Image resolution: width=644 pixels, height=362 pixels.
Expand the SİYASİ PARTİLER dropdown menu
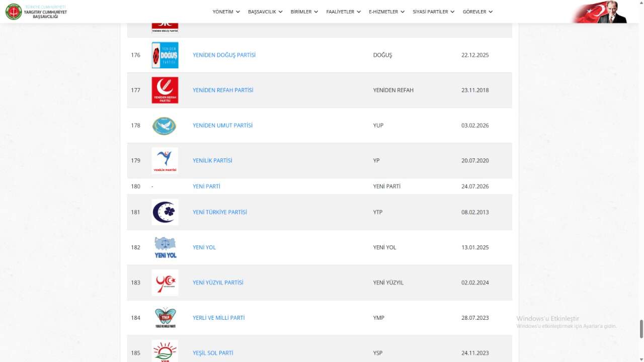pos(434,12)
